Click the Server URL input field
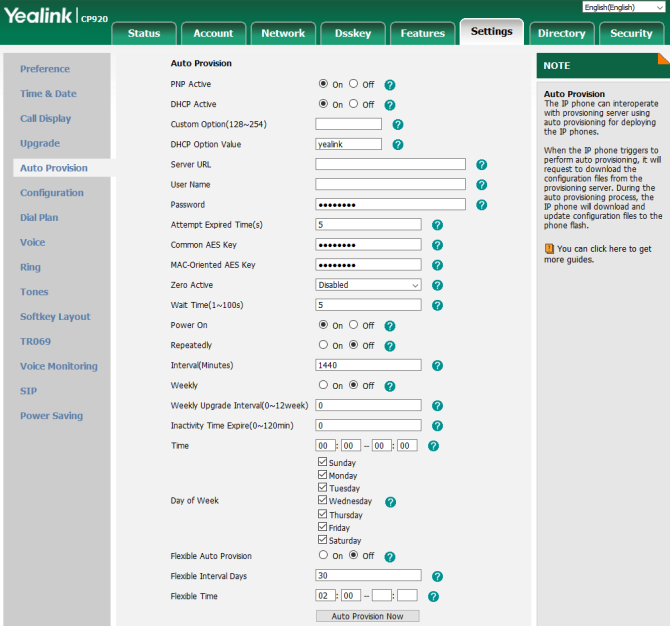Viewport: 670px width, 626px height. click(x=390, y=164)
